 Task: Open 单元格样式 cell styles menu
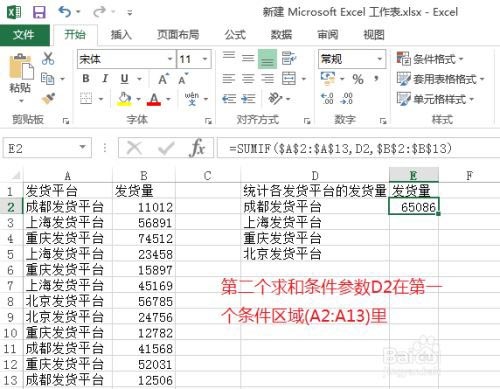(x=435, y=99)
